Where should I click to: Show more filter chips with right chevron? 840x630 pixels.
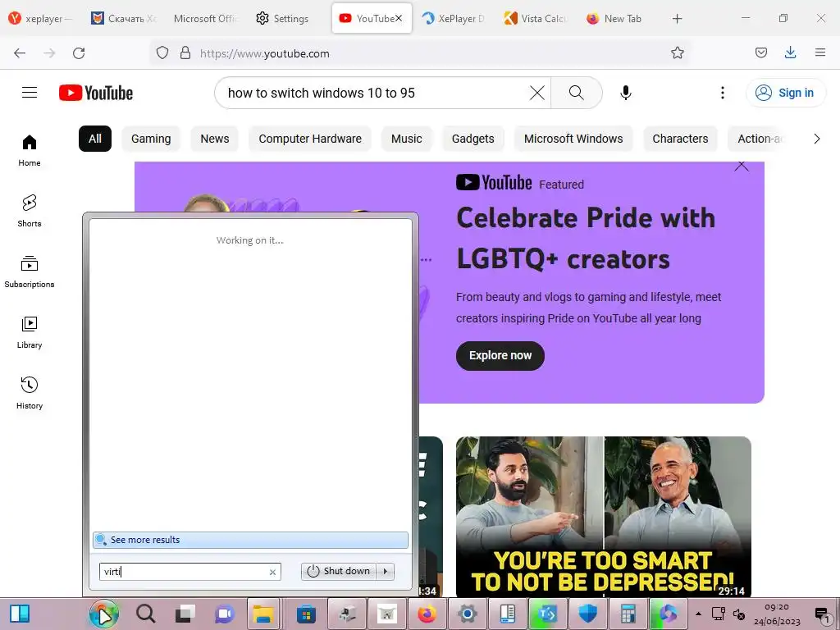(816, 139)
